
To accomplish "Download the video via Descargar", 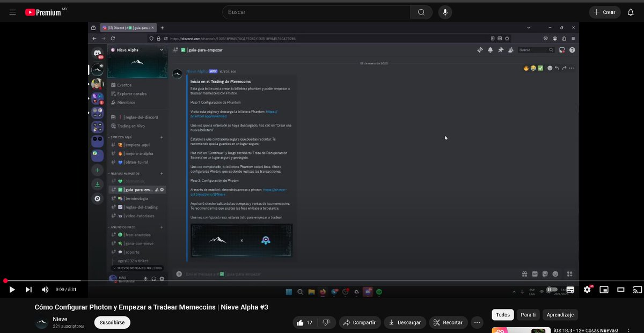I will [405, 322].
